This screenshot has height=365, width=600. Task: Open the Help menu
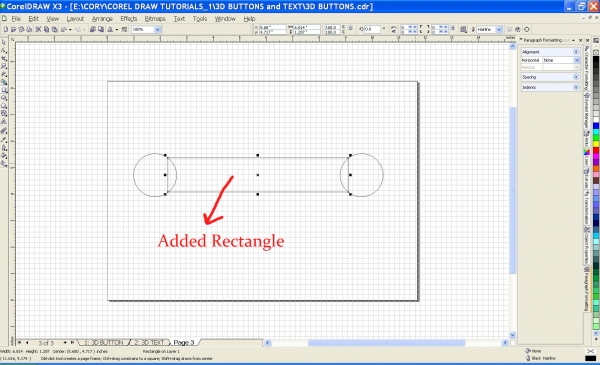coord(249,18)
